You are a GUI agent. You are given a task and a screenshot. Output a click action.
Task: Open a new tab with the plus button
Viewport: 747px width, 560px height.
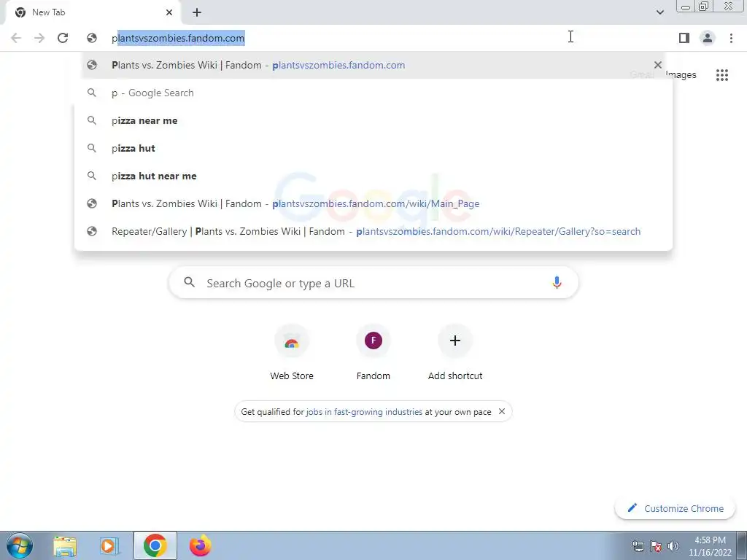[197, 12]
